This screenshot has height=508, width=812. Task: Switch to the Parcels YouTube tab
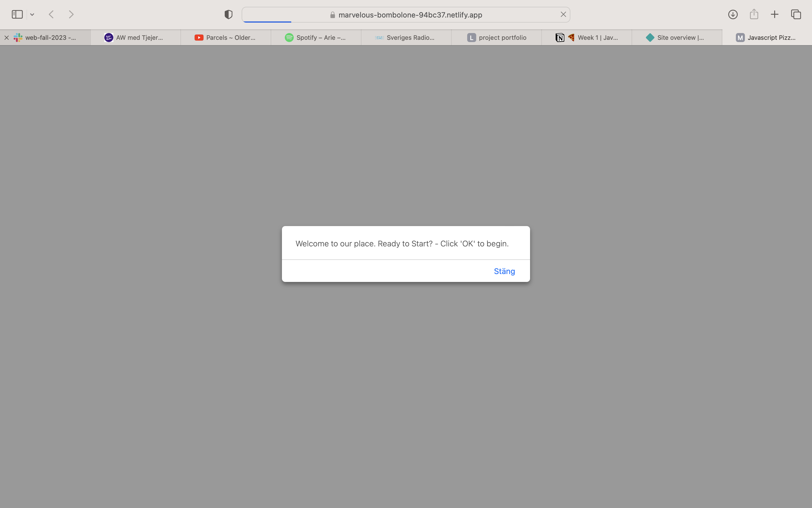pos(226,38)
